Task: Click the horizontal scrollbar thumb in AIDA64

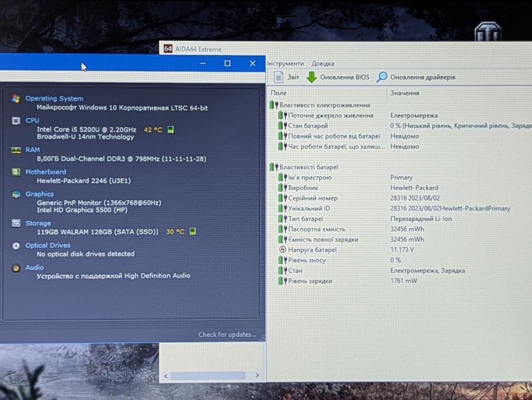Action: 207,376
